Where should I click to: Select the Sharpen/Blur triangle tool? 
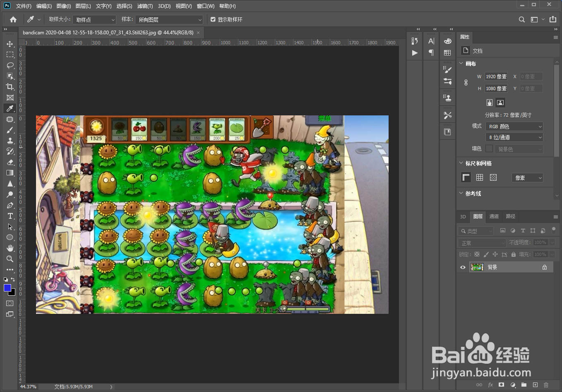point(10,184)
